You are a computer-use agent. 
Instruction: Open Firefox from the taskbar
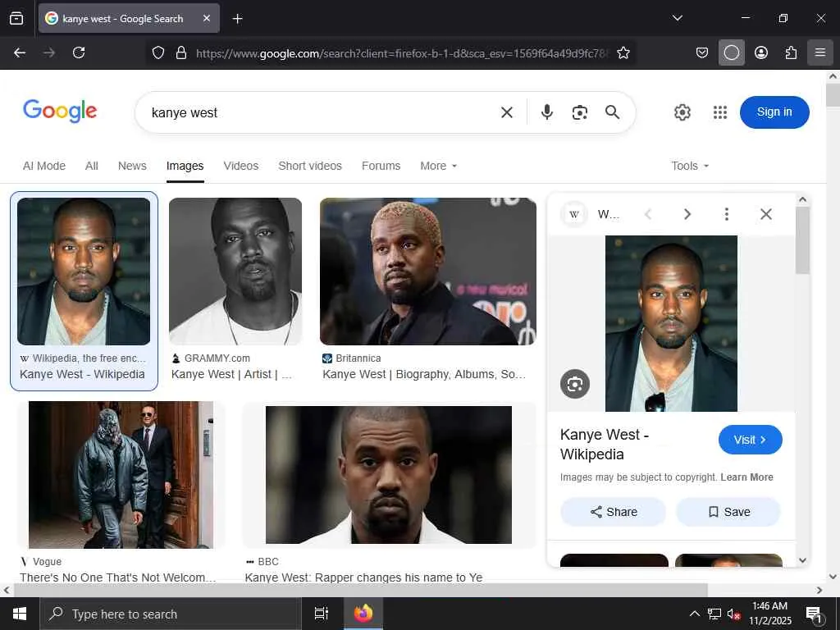[363, 614]
